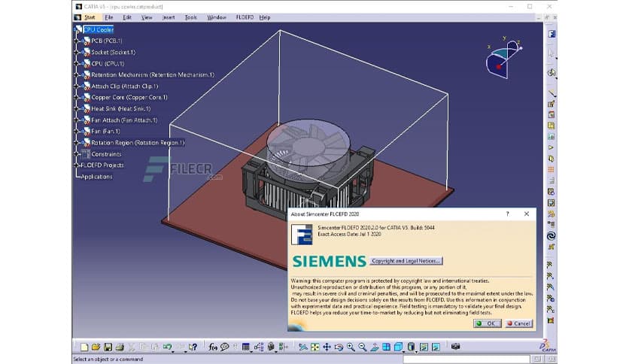The height and width of the screenshot is (364, 629).
Task: Click the Create Multi-View icon
Action: point(386,347)
